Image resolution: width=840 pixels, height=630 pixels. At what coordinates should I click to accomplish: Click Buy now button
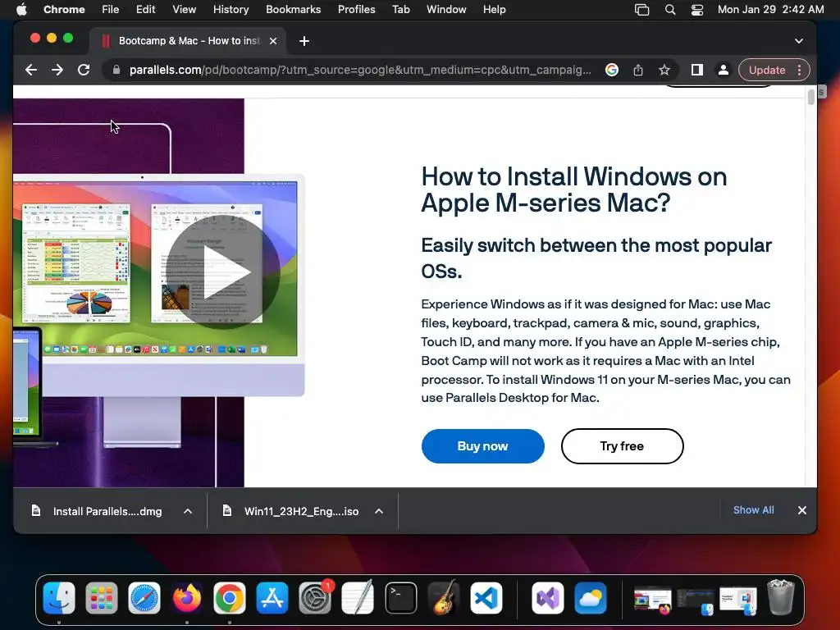click(x=482, y=446)
